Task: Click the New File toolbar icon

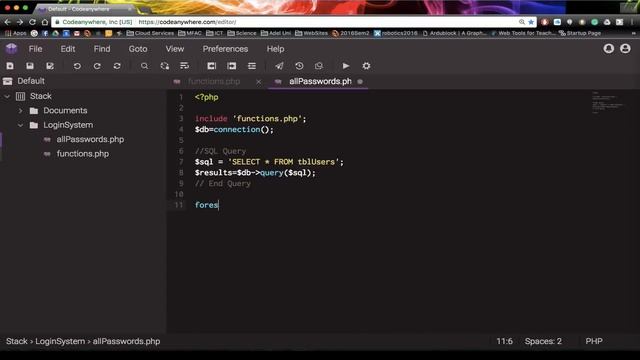Action: 10,66
